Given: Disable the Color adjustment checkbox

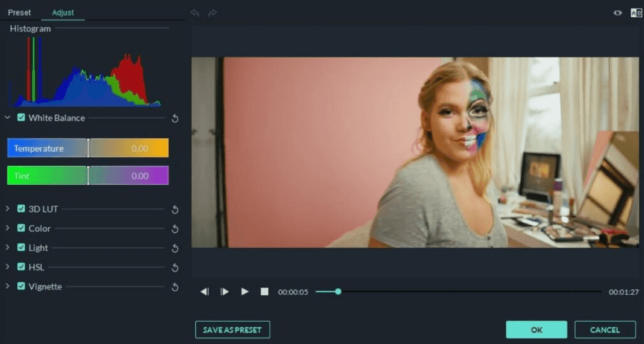Looking at the screenshot, I should coord(22,228).
